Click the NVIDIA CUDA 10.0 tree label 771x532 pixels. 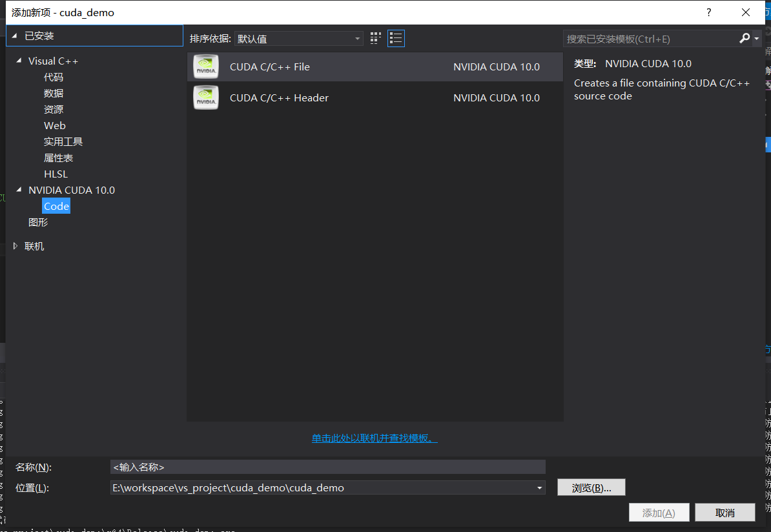(x=71, y=190)
